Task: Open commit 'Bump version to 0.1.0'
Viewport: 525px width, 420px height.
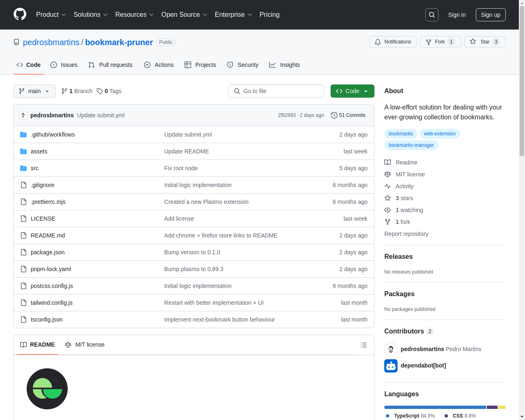Action: click(x=192, y=252)
